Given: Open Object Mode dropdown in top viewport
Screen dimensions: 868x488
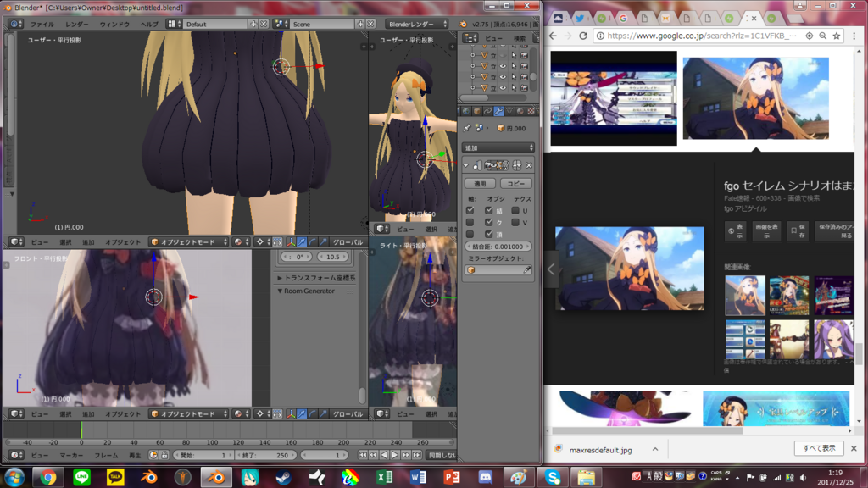Looking at the screenshot, I should pyautogui.click(x=189, y=241).
